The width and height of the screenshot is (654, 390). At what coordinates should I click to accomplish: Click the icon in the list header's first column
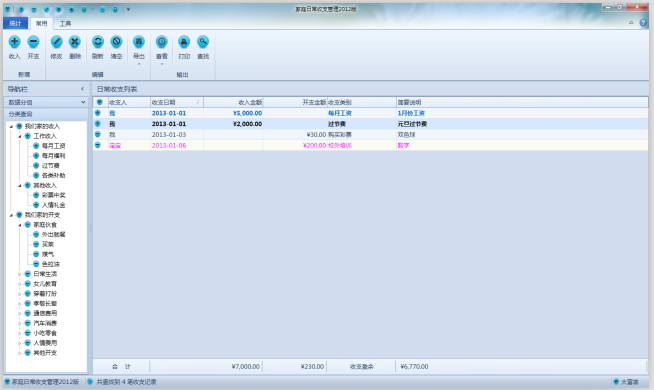coord(100,102)
